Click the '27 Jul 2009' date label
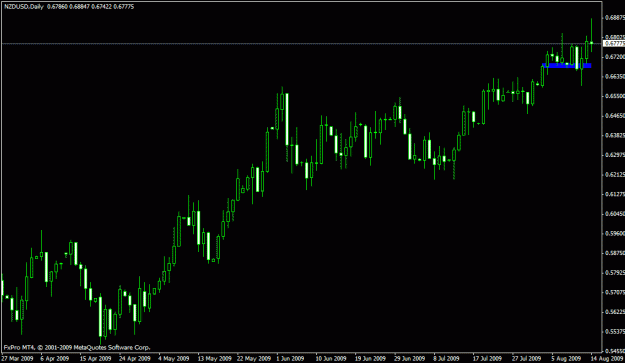Screen dimensions: 625x363 tap(527, 358)
